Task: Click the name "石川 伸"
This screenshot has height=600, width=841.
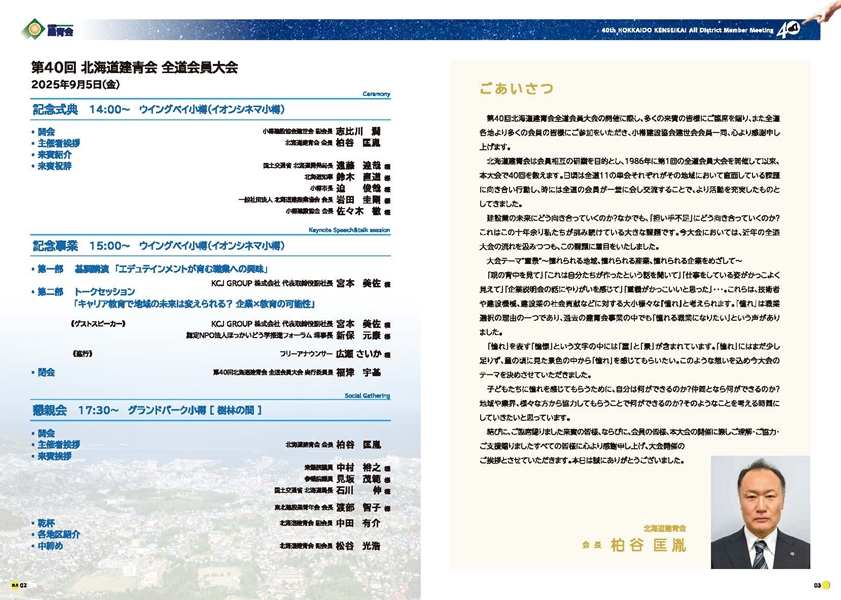Action: [x=358, y=490]
